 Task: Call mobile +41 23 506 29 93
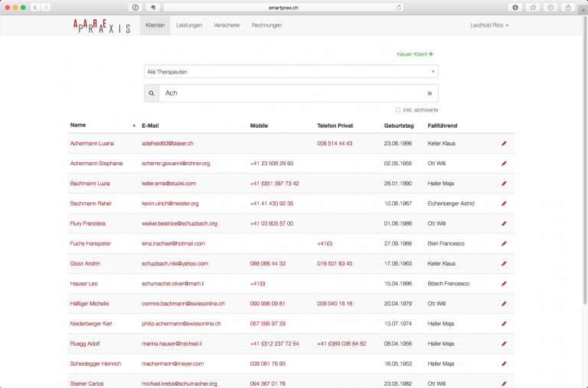point(272,164)
